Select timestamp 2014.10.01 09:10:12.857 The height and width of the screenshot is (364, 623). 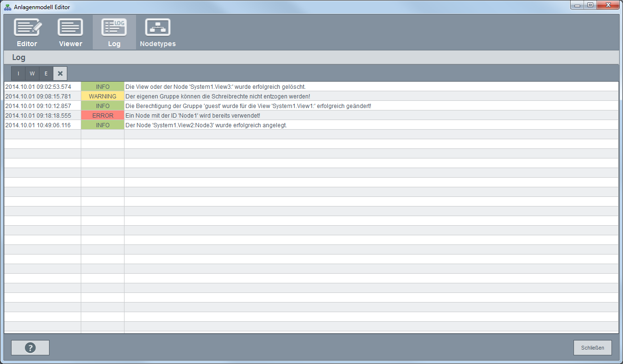pos(38,106)
